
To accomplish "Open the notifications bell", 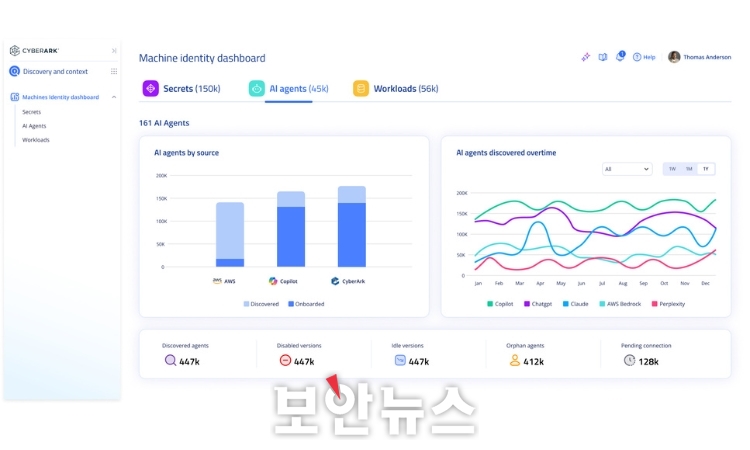I will coord(620,57).
